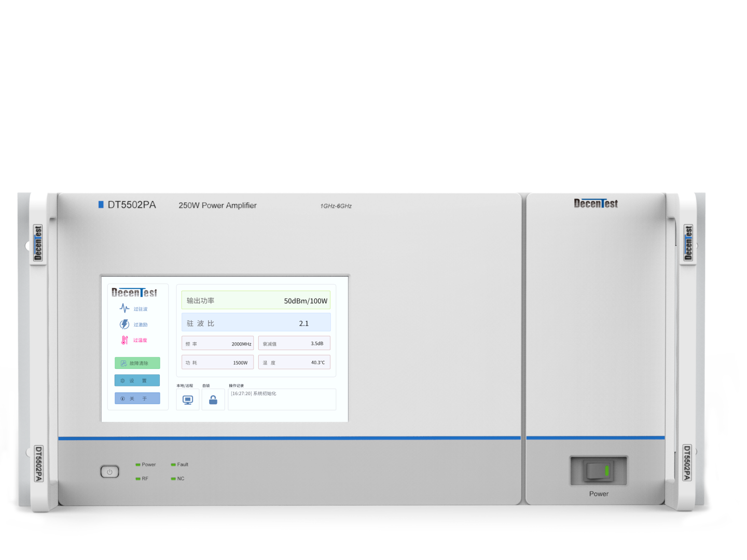Tap the over-temperature thermometer icon

tap(125, 340)
